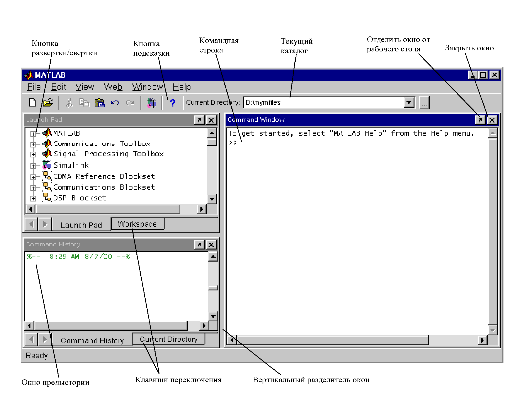Image resolution: width=532 pixels, height=404 pixels.
Task: Select 'DSP Blockset' tree label
Action: [80, 198]
